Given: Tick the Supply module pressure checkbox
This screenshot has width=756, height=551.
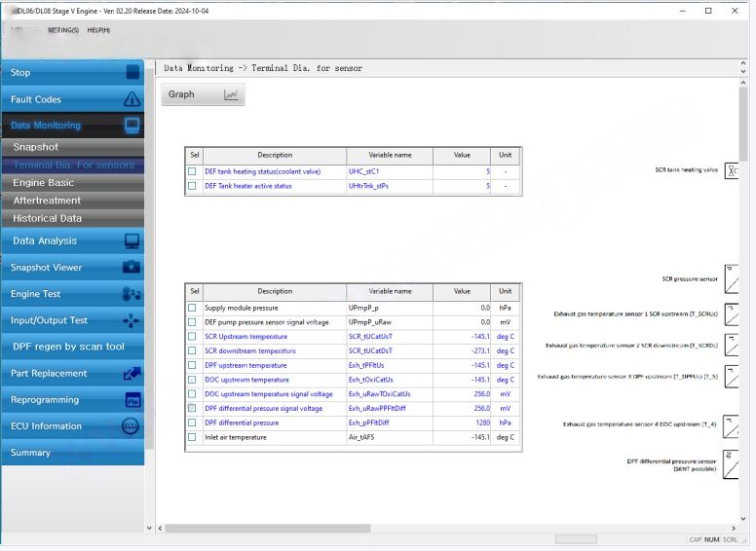Looking at the screenshot, I should click(193, 308).
